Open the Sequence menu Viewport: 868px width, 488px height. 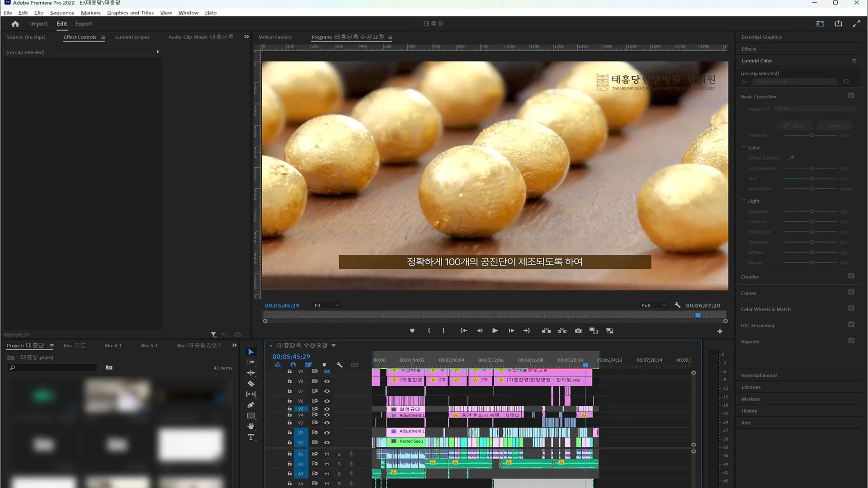pyautogui.click(x=62, y=13)
